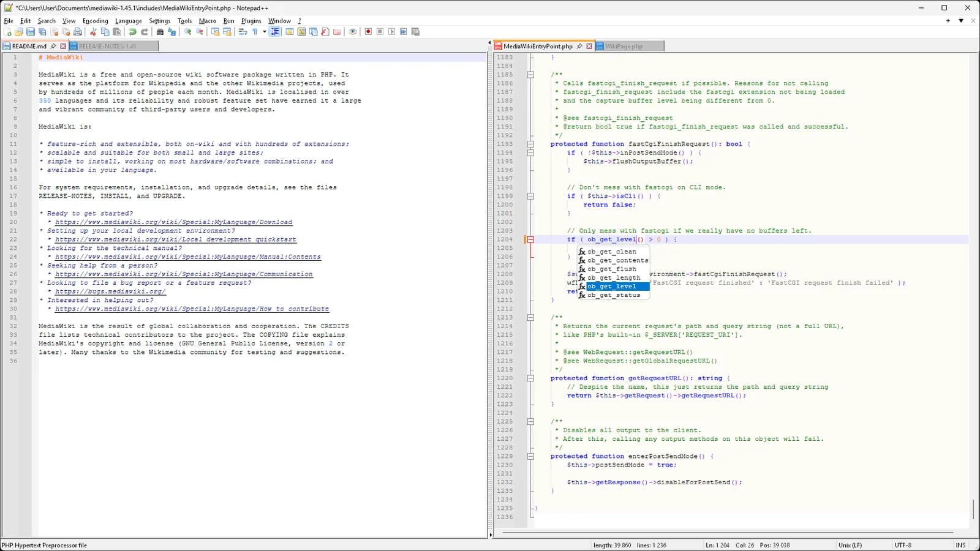Click the UTF-8 encoding in status bar
The width and height of the screenshot is (980, 551).
[903, 545]
